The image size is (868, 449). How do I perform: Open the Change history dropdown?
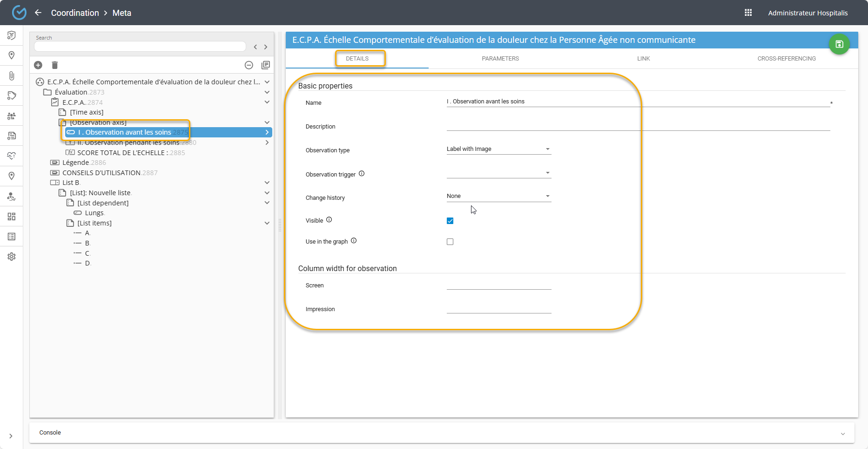[x=498, y=196]
